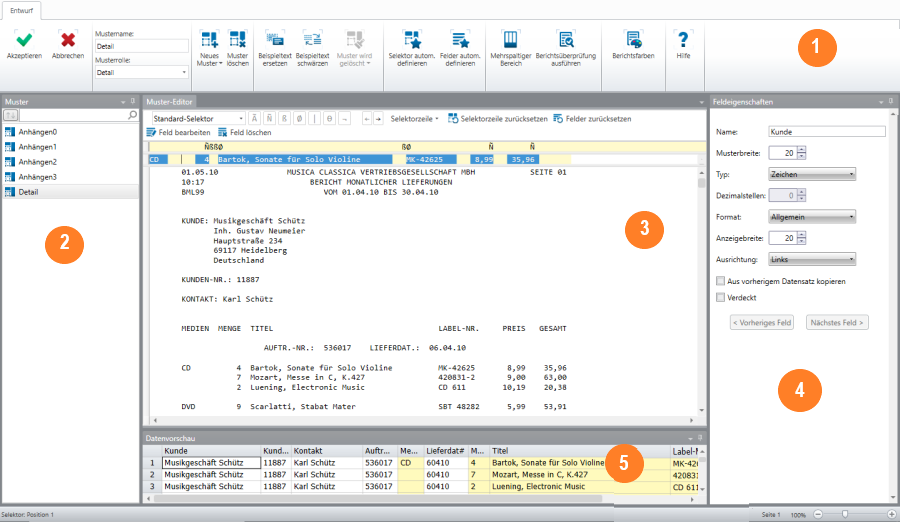Enable Aus vorherigem Datensatz kopieren checkbox
The image size is (900, 522).
pos(721,281)
